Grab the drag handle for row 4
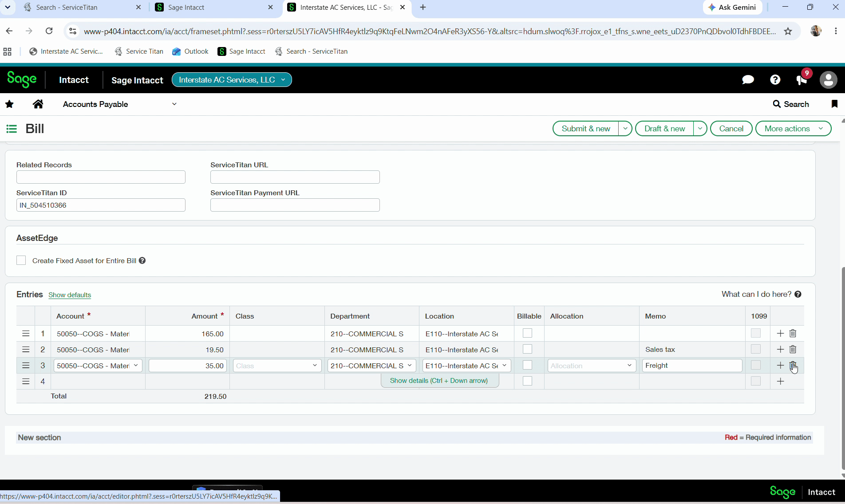 coord(26,382)
